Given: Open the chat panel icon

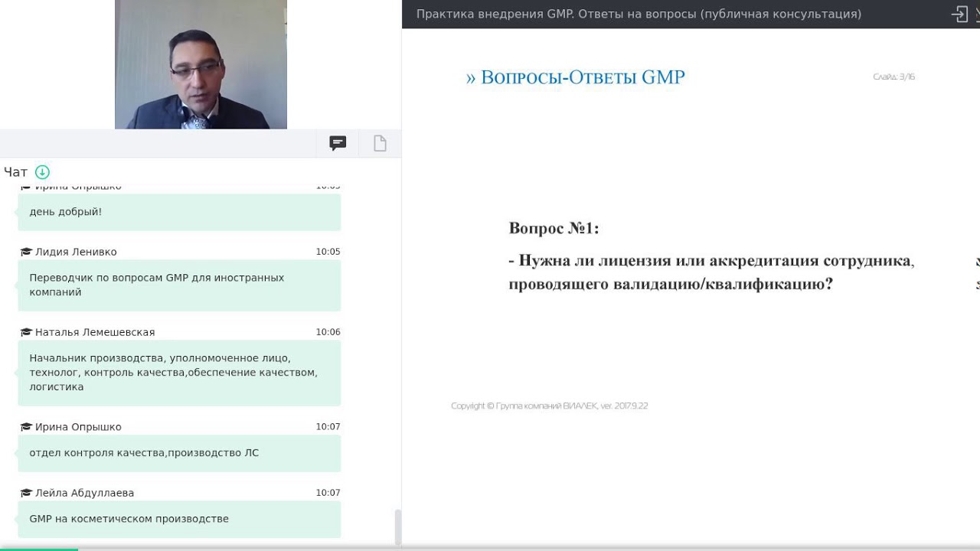Looking at the screenshot, I should pyautogui.click(x=338, y=143).
